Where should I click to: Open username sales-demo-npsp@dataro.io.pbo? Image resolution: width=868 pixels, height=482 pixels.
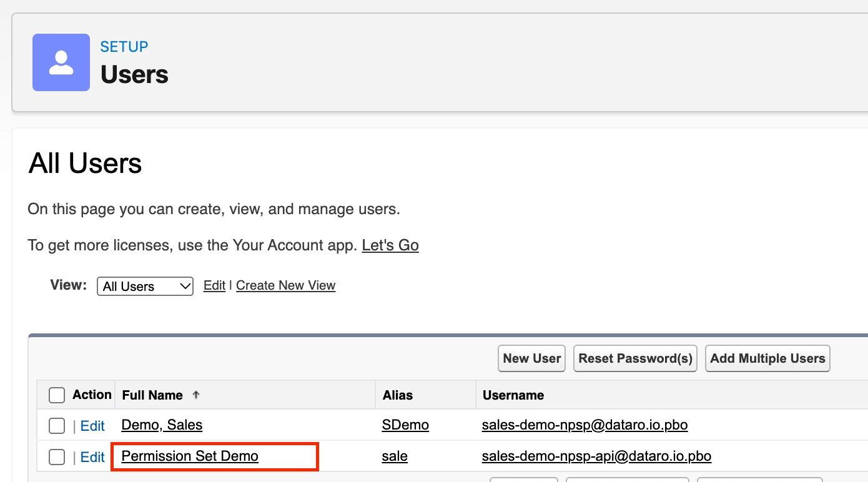coord(584,425)
